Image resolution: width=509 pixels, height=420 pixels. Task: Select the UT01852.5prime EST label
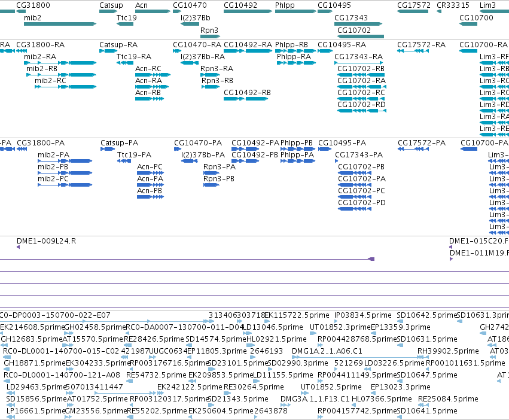click(331, 387)
